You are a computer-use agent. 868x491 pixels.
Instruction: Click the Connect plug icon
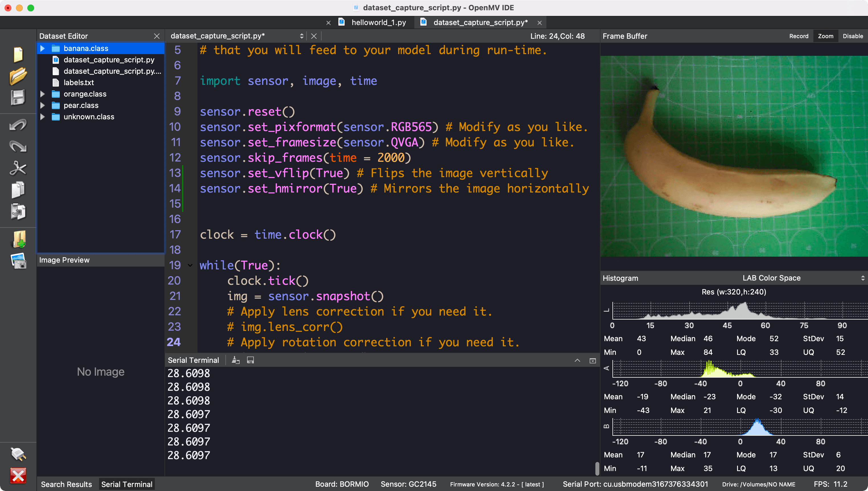pyautogui.click(x=18, y=454)
